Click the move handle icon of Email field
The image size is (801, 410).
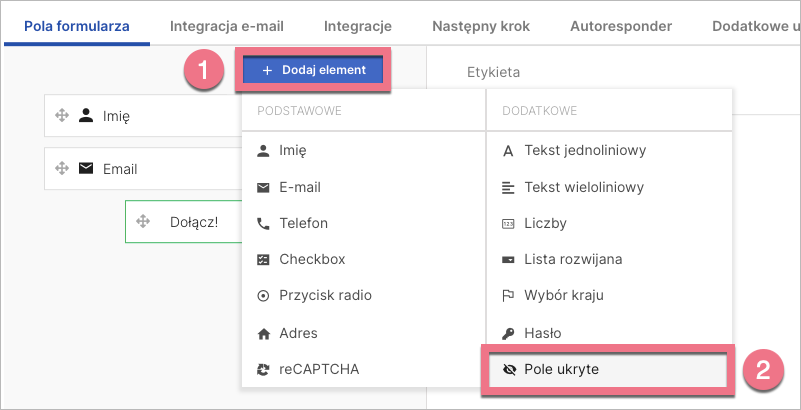tap(61, 169)
